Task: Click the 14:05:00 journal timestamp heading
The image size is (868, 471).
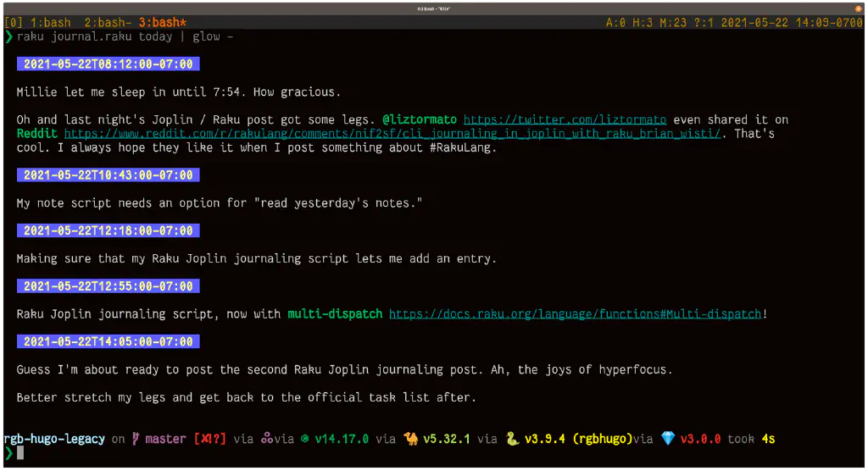Action: click(108, 341)
